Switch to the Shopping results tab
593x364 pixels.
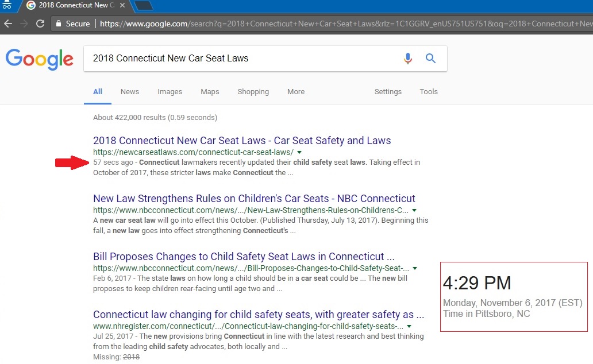253,91
